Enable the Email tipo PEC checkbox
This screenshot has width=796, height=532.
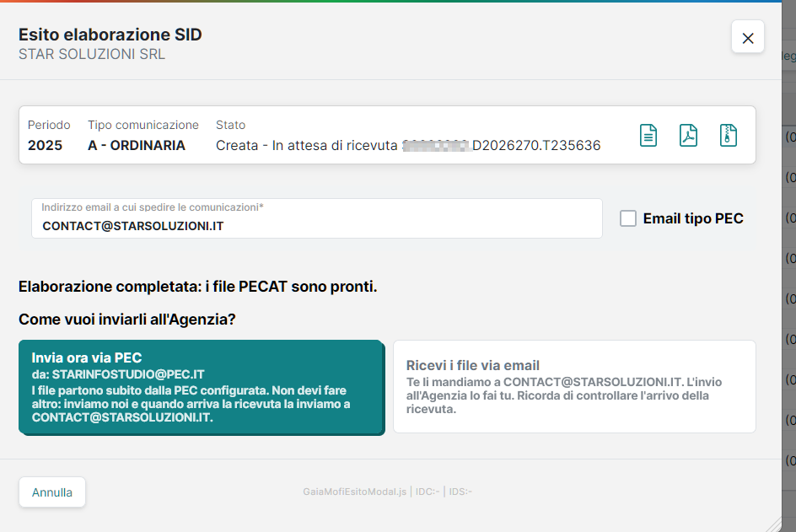[628, 218]
